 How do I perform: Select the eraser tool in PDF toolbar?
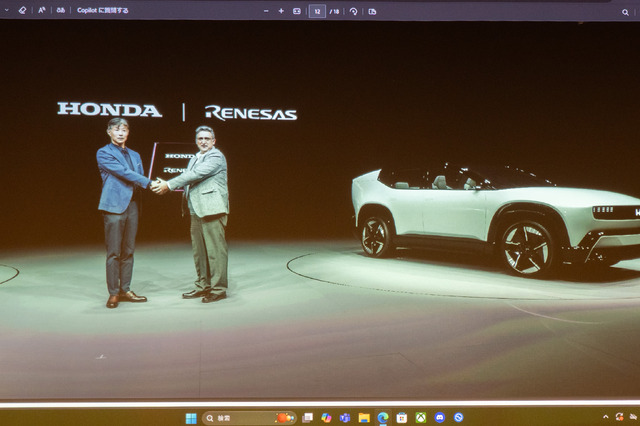click(22, 11)
